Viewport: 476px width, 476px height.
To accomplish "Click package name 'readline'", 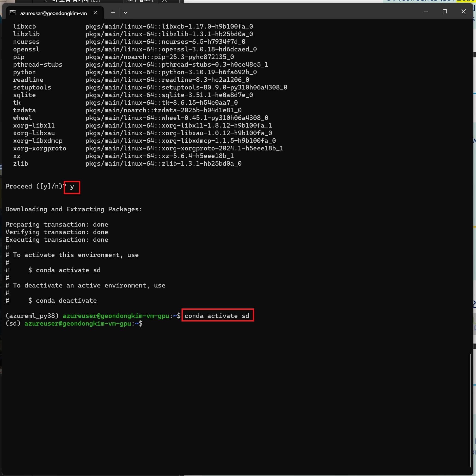I will [28, 80].
